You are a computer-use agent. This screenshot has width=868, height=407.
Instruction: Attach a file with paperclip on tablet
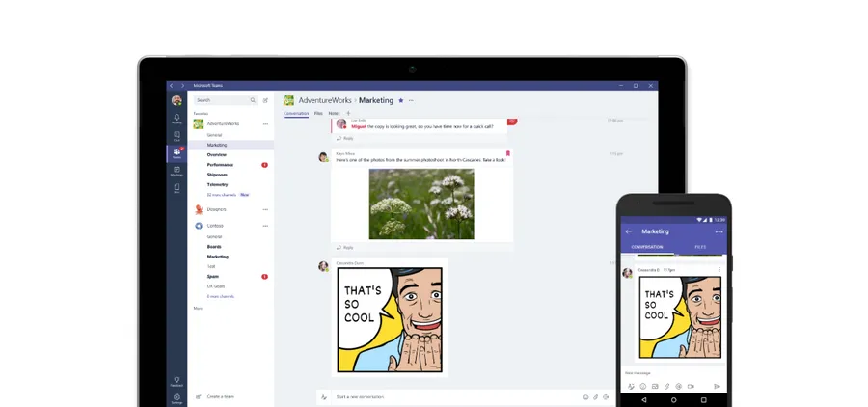tap(596, 397)
